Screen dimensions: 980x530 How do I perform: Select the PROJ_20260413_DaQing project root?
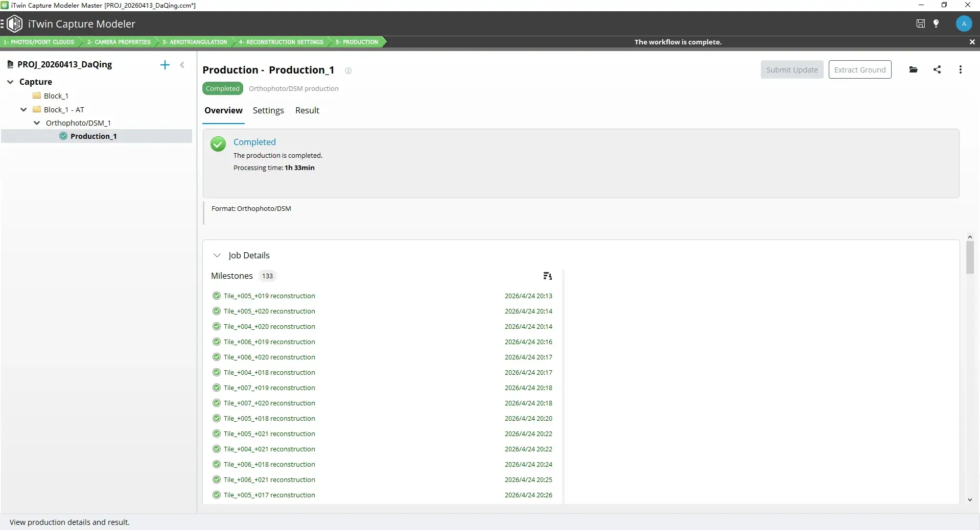click(x=64, y=64)
